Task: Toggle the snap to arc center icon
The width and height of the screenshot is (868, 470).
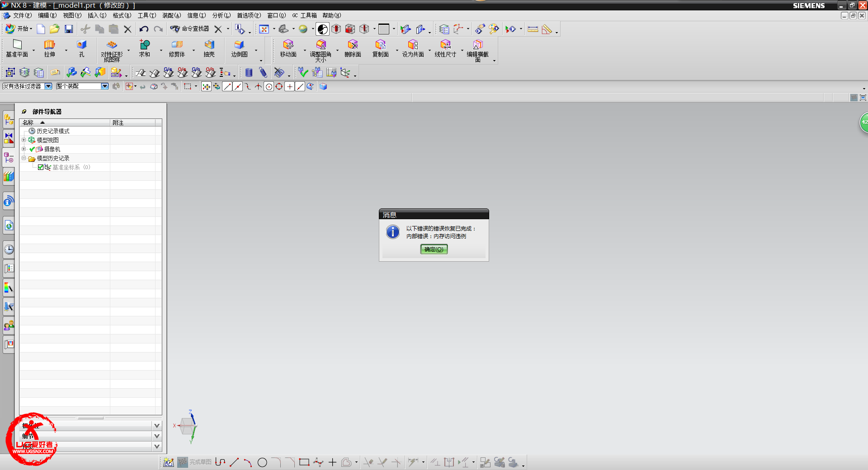Action: pyautogui.click(x=269, y=86)
